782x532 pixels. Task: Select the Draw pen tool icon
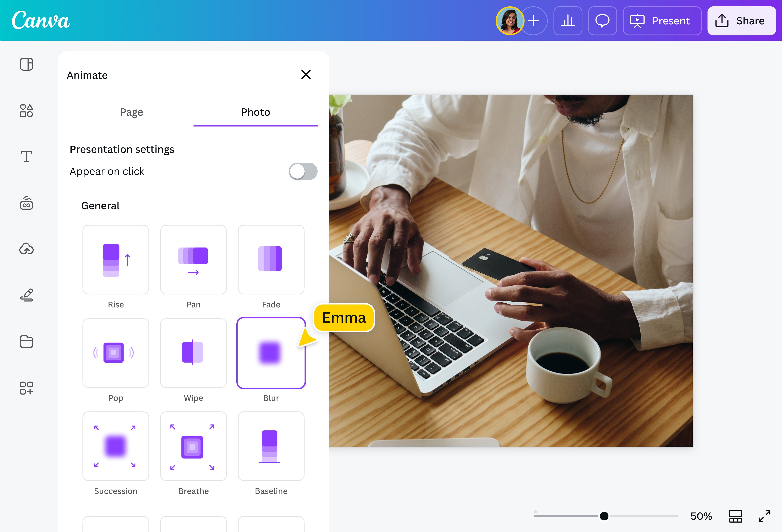26,295
